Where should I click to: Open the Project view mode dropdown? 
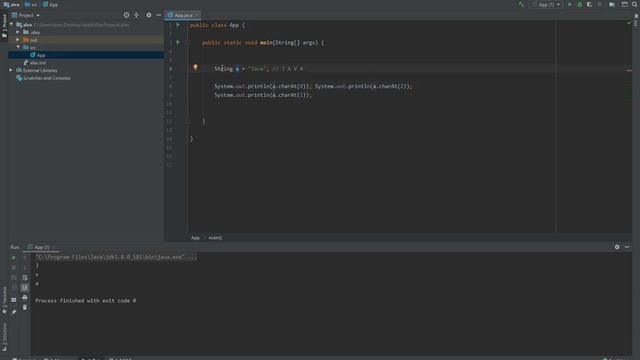pyautogui.click(x=26, y=15)
